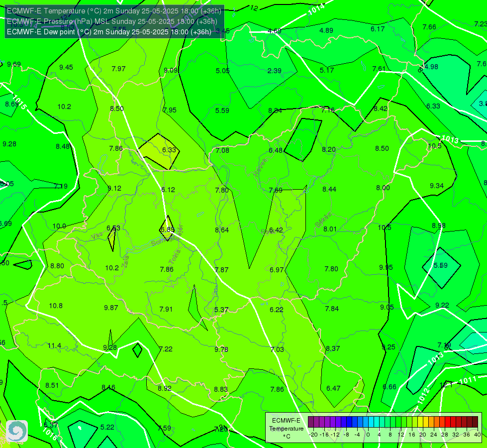Image resolution: width=487 pixels, height=448 pixels.
Task: Click the 9.78 grid value
Action: click(x=221, y=349)
